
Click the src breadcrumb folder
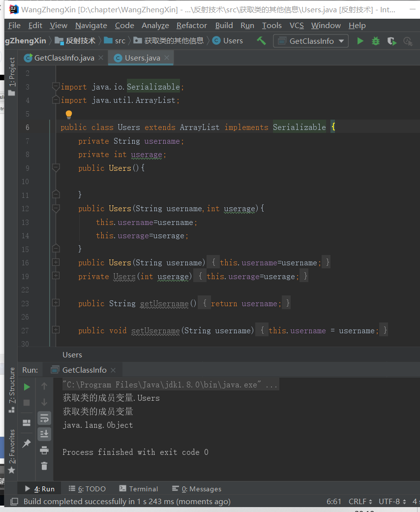[x=115, y=41]
